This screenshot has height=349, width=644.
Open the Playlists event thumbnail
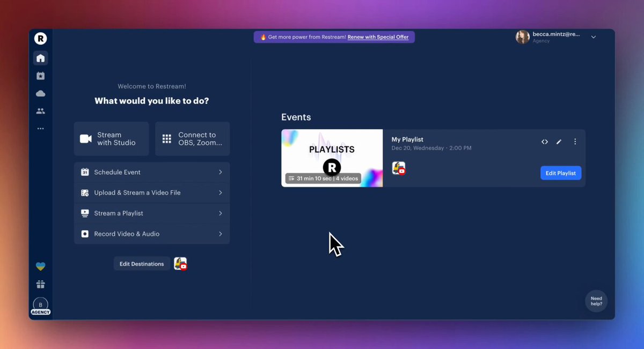(x=332, y=158)
